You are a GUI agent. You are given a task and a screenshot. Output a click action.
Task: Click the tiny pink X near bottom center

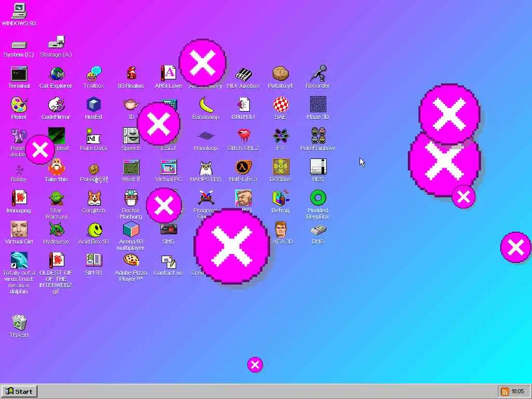pyautogui.click(x=255, y=365)
